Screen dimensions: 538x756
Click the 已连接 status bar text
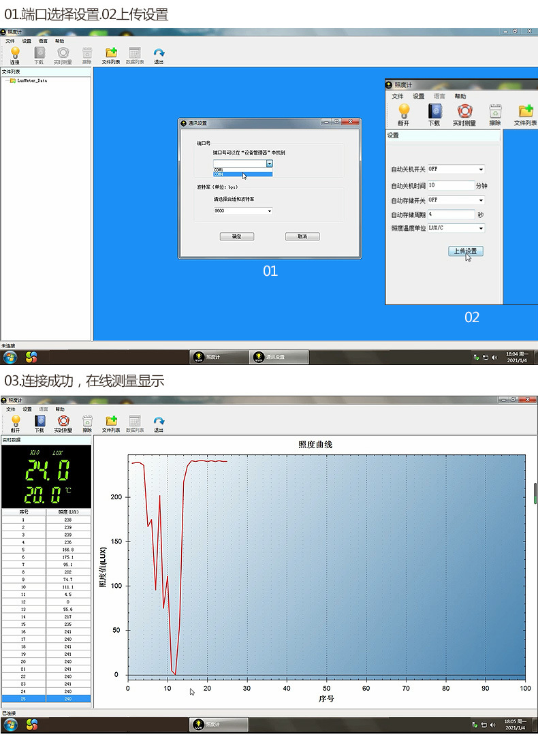[x=9, y=713]
